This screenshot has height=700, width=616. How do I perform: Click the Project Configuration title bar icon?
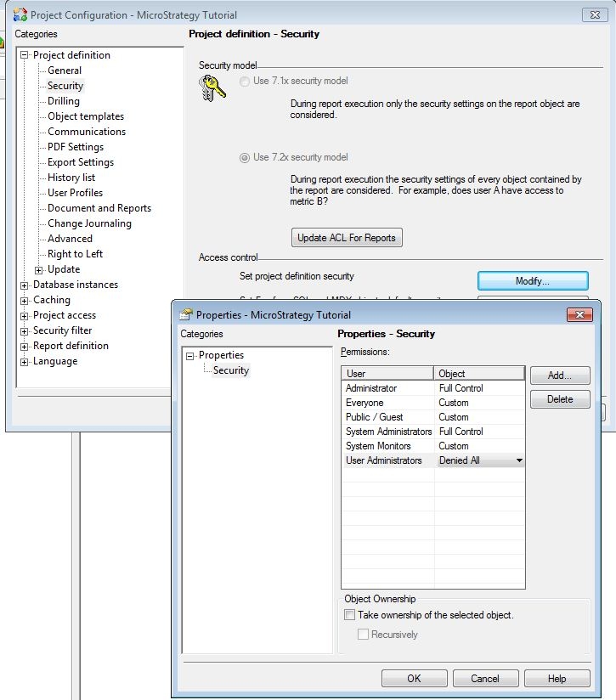point(20,15)
